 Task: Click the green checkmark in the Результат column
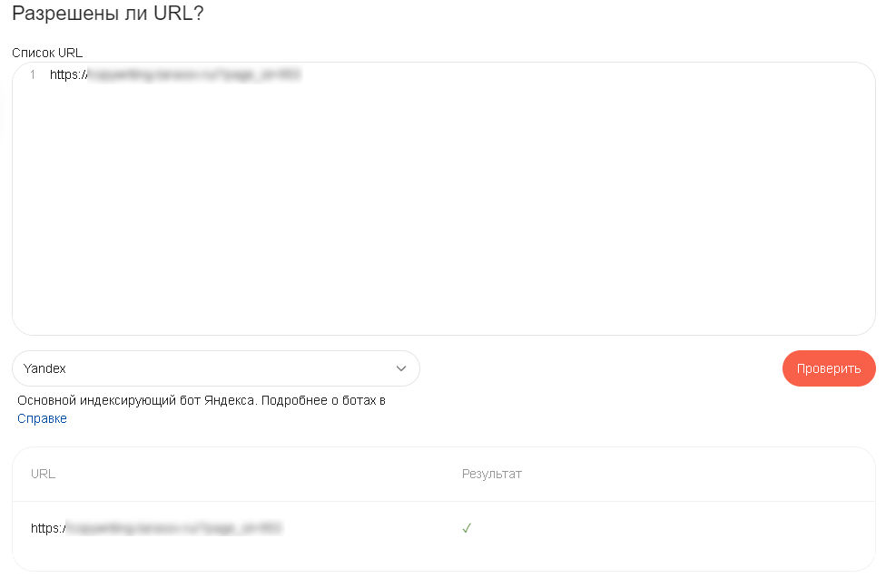[x=467, y=528]
